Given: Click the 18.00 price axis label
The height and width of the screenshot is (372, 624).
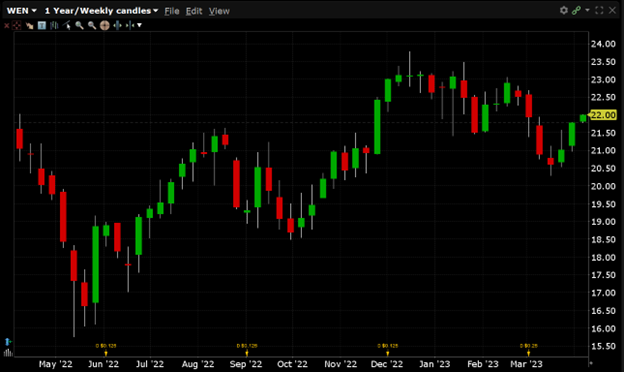Looking at the screenshot, I should click(x=603, y=257).
